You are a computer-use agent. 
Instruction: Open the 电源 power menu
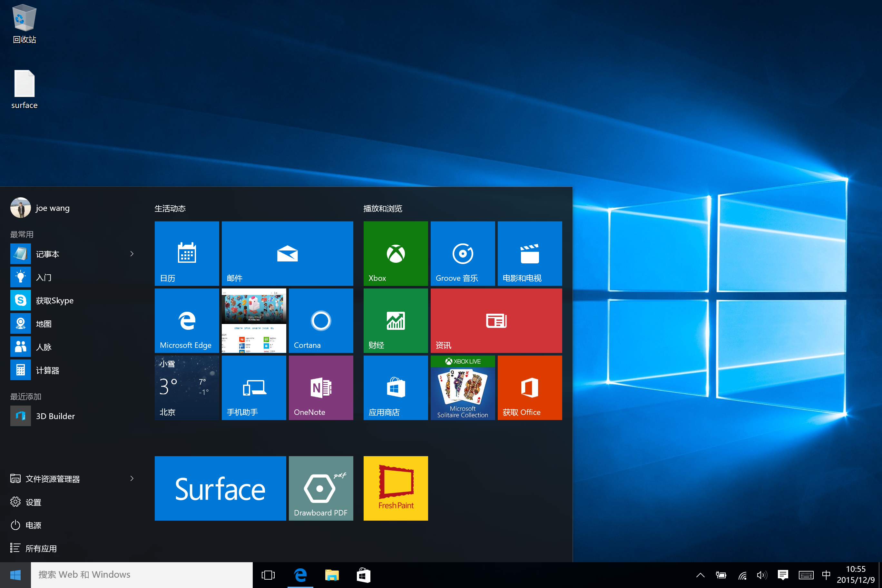pyautogui.click(x=34, y=525)
